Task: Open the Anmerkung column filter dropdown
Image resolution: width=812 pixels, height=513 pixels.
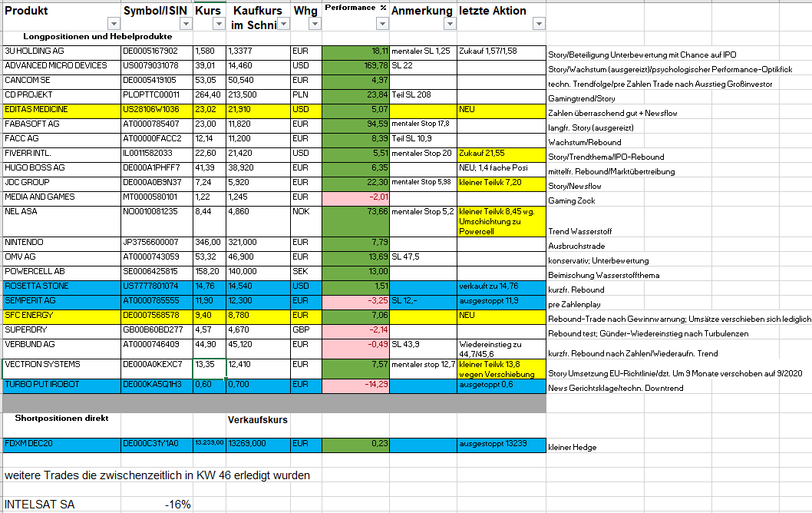Action: click(x=449, y=24)
